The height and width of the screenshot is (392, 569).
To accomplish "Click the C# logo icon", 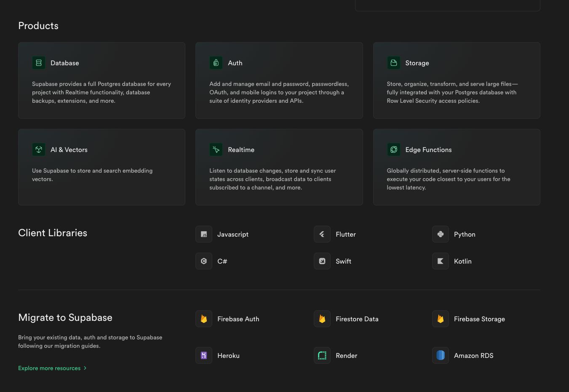I will tap(204, 261).
